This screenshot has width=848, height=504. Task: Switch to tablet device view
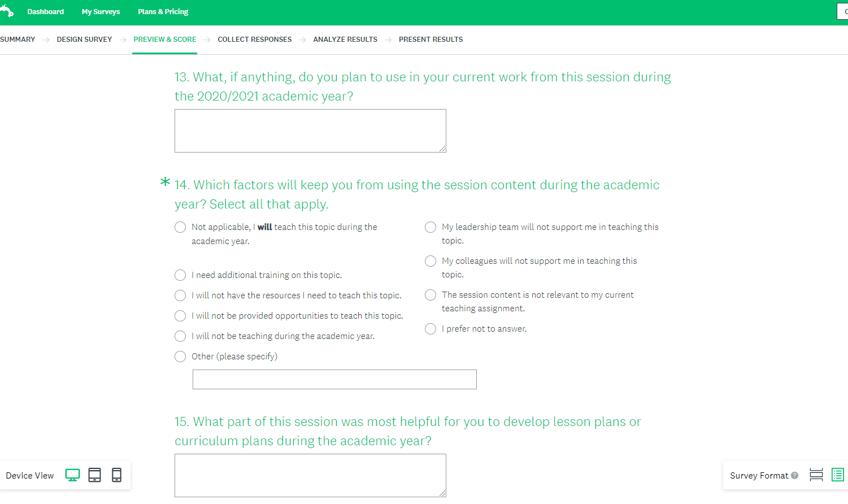[x=94, y=475]
